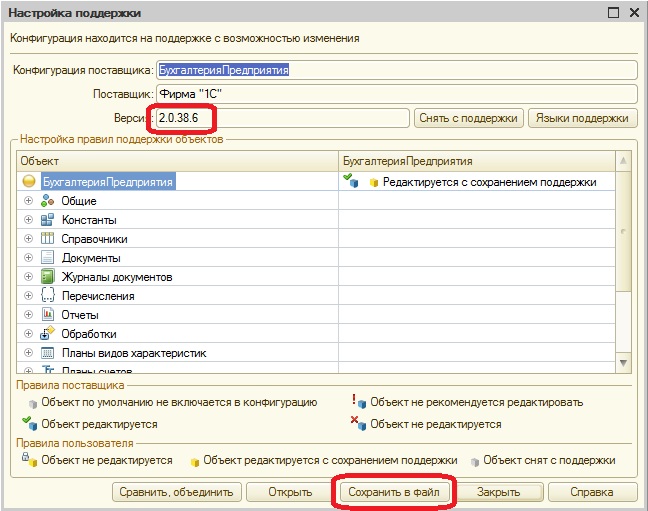This screenshot has width=648, height=511.
Task: Click the yellow cube user rule icon
Action: 374,182
